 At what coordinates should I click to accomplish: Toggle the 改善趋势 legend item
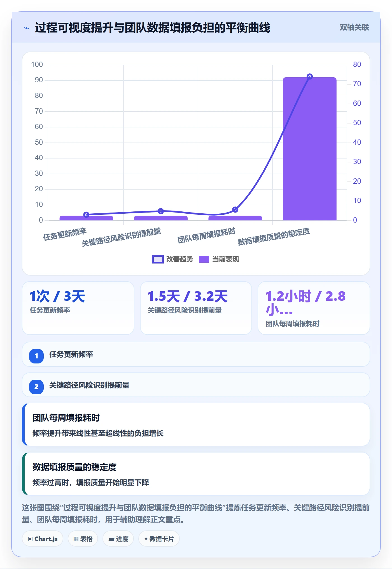(x=172, y=259)
